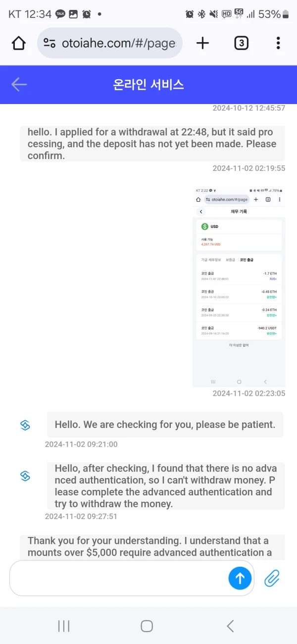Go back using header left arrow
Screen dimensions: 297x644
pos(19,85)
